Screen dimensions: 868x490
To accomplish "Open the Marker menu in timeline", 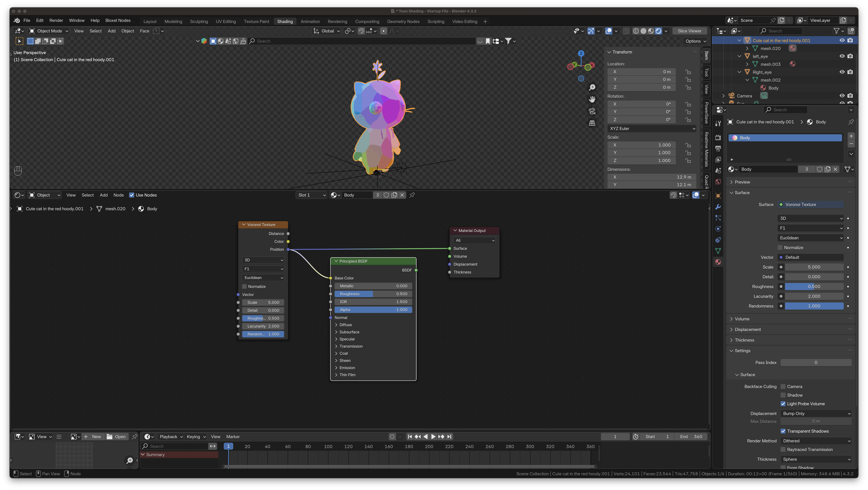I will coord(233,437).
